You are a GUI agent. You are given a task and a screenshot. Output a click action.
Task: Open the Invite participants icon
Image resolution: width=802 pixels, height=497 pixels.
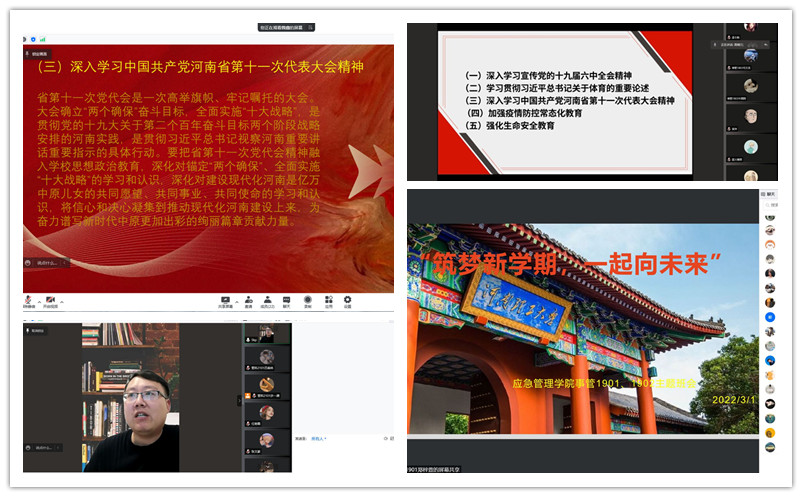click(x=249, y=300)
